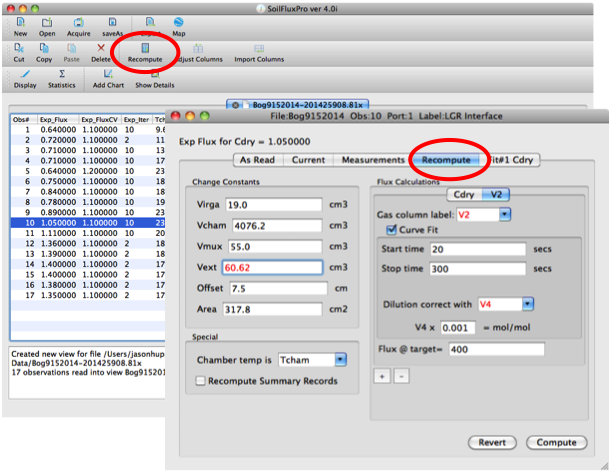
Task: Click the Stop time input field
Action: pos(478,269)
